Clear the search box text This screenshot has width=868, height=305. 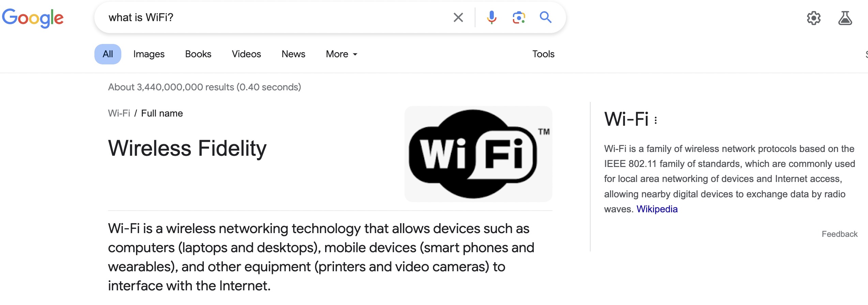458,17
